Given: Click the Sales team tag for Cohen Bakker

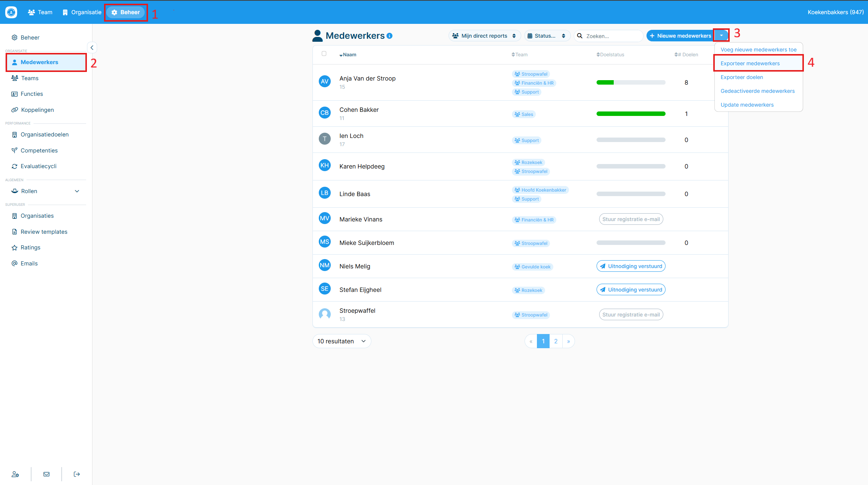Looking at the screenshot, I should click(523, 114).
